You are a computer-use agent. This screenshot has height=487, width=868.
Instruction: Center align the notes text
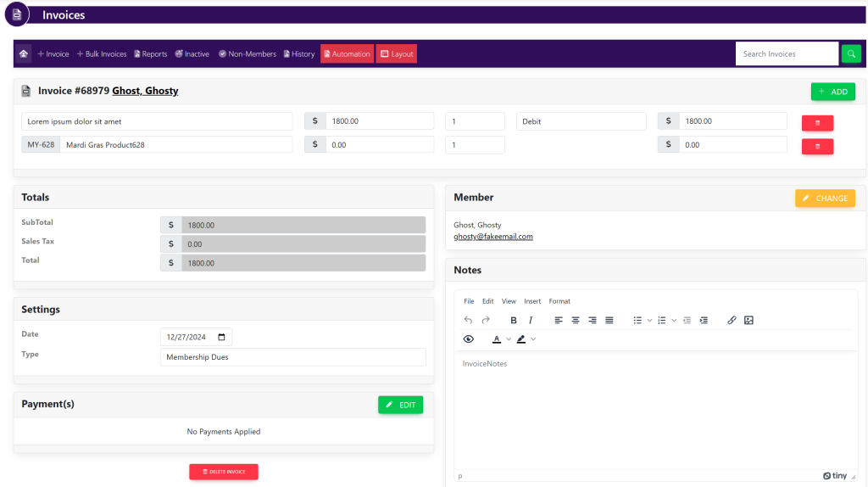[576, 321]
